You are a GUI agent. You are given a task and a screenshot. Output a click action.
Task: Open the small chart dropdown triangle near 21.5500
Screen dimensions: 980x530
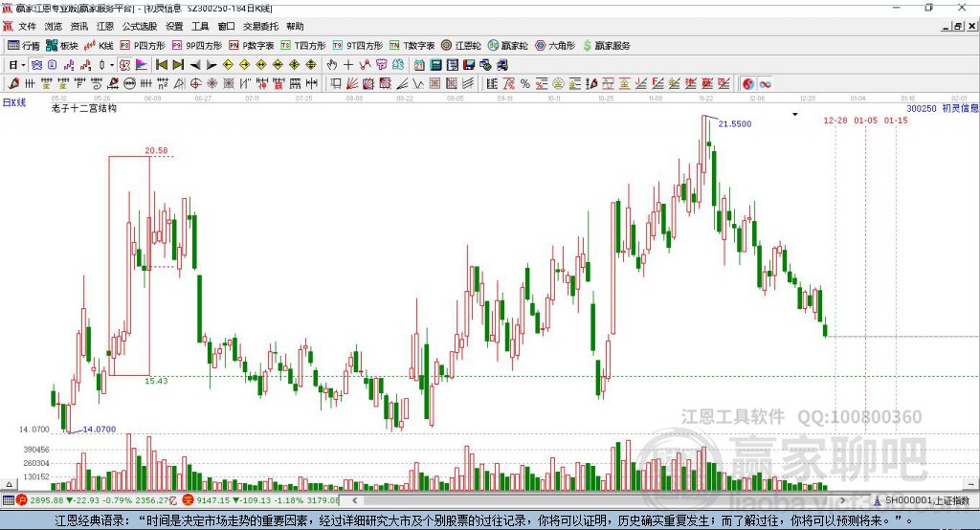coord(795,115)
